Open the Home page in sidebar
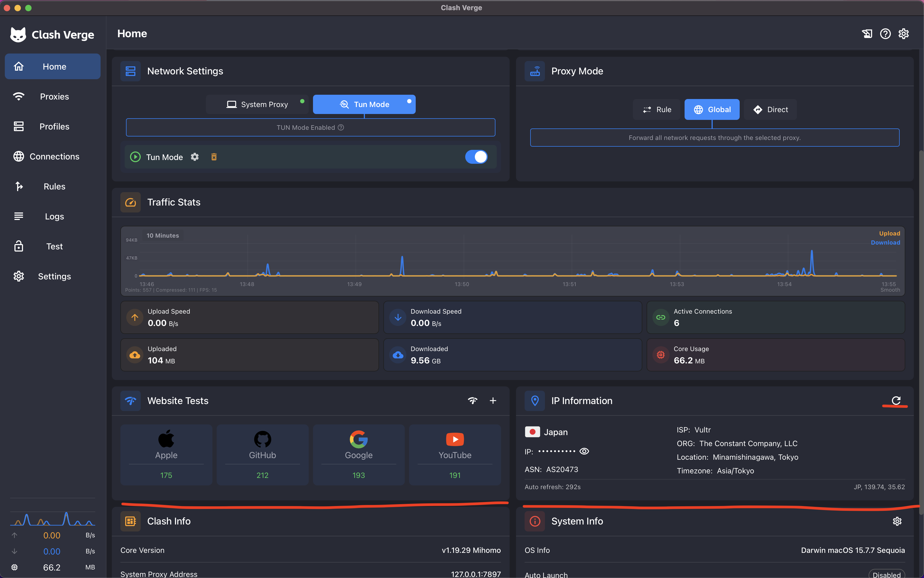 pos(53,67)
